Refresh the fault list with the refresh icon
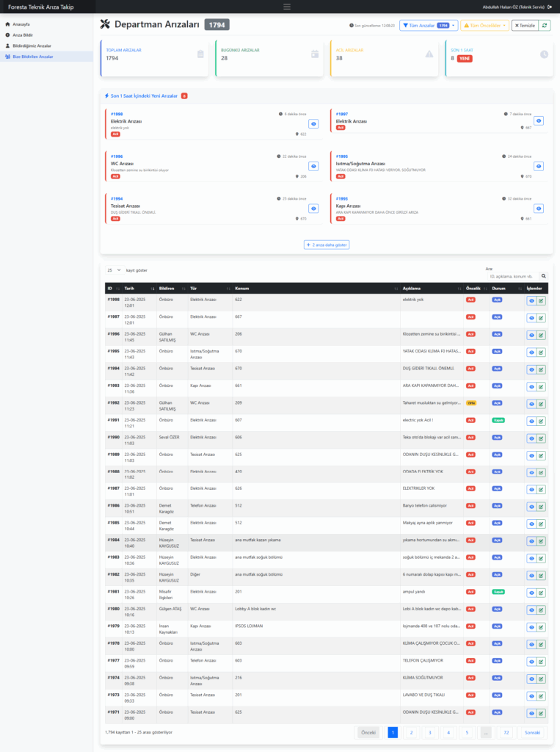Image resolution: width=560 pixels, height=752 pixels. 545,26
